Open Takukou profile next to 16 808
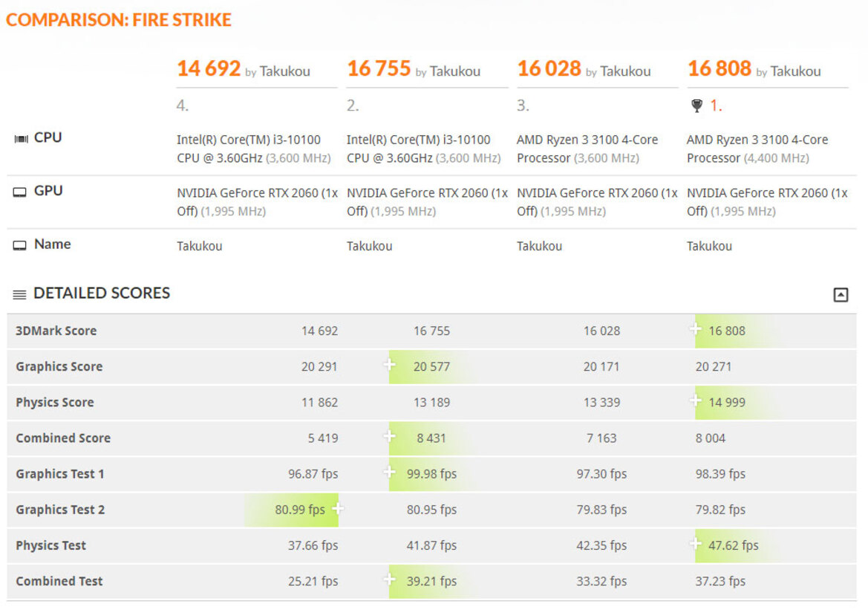Viewport: 868px width, 610px height. (795, 71)
